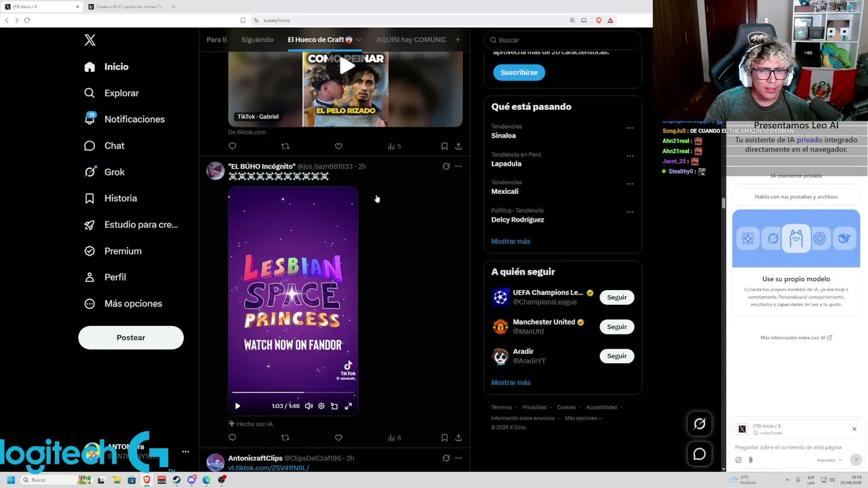Open Steam from the taskbar
Viewport: 868px width, 488px height.
tap(177, 480)
